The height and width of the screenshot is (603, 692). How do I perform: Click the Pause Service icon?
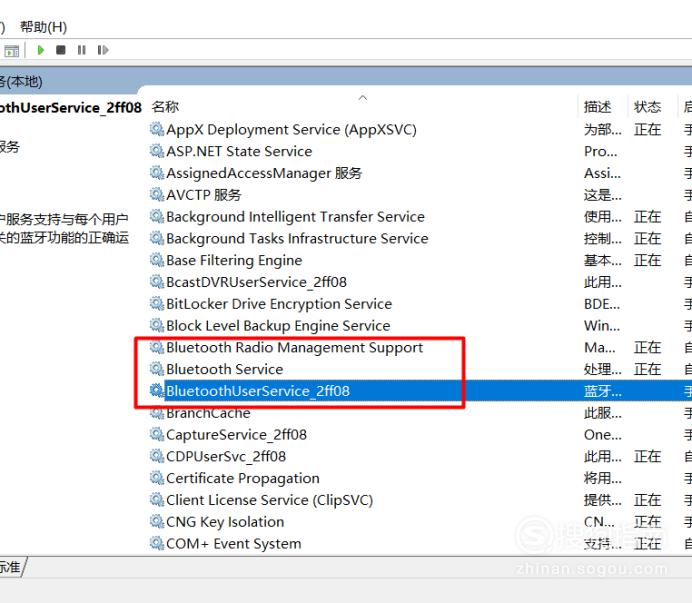(82, 50)
